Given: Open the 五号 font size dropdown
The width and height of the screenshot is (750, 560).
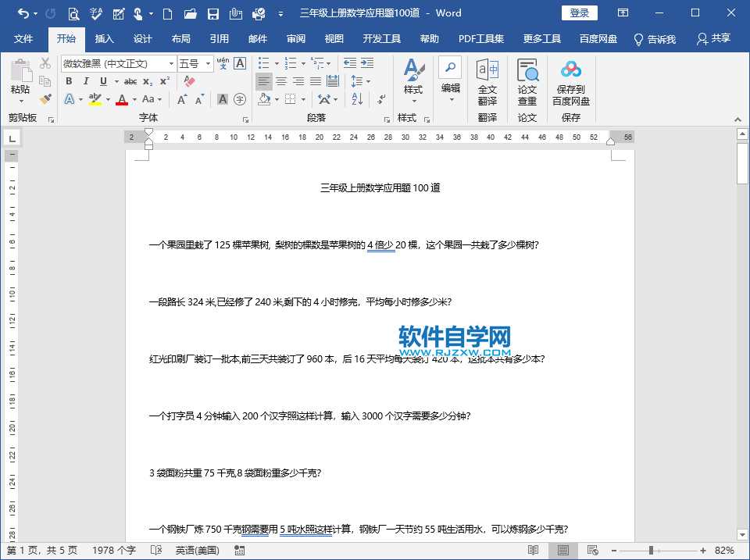Looking at the screenshot, I should coord(208,62).
